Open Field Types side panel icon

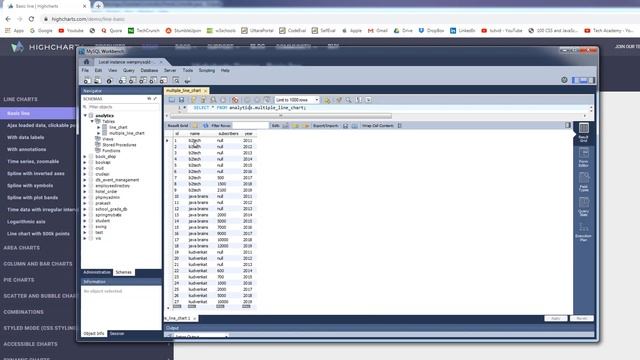click(x=584, y=182)
